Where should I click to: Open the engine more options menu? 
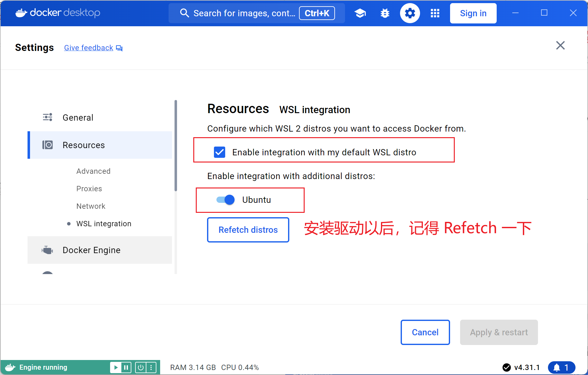(151, 367)
